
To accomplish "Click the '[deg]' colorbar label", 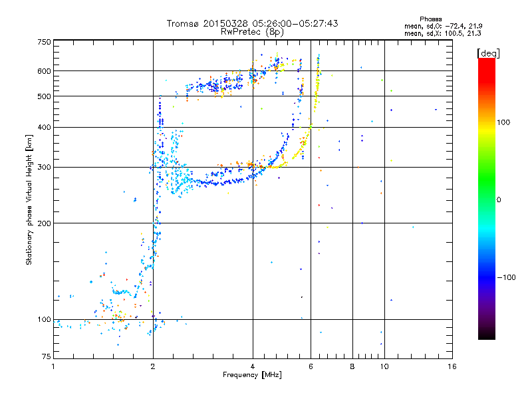I will click(488, 53).
